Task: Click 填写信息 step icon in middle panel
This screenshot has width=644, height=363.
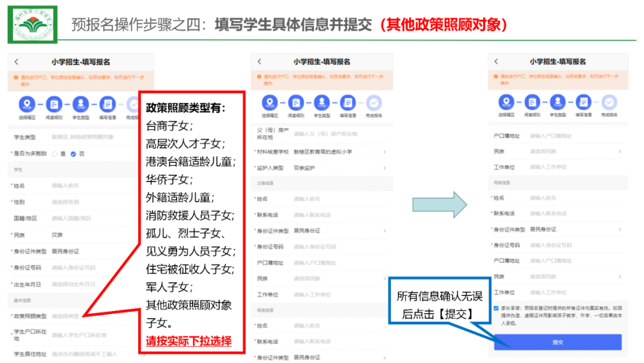Action: 348,102
